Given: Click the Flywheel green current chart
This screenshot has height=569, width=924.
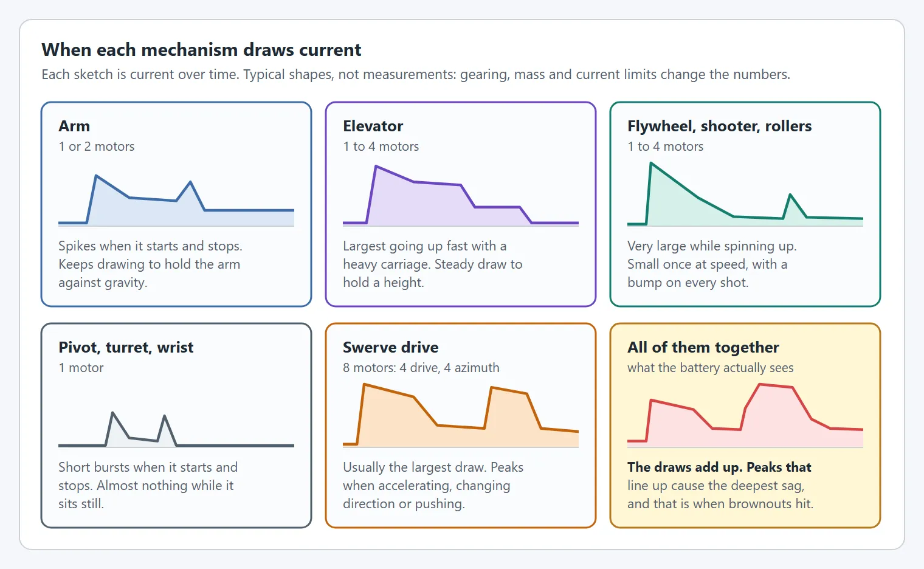Looking at the screenshot, I should (745, 193).
